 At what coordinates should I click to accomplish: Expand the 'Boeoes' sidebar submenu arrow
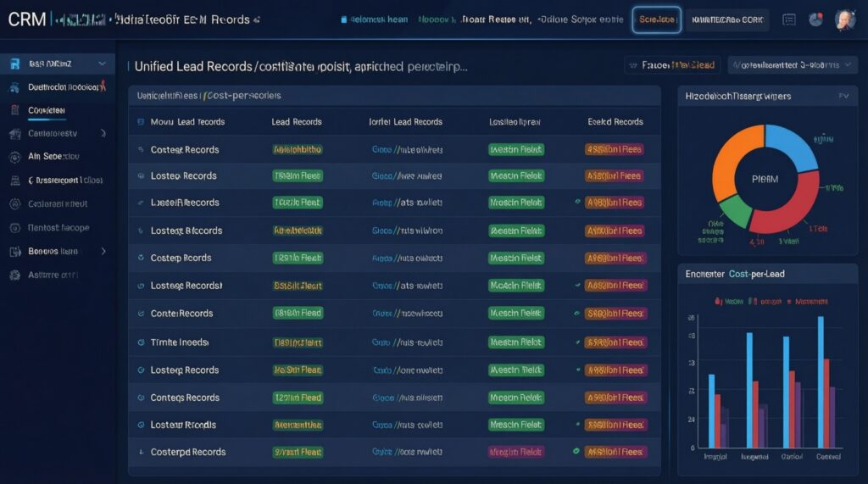point(103,251)
